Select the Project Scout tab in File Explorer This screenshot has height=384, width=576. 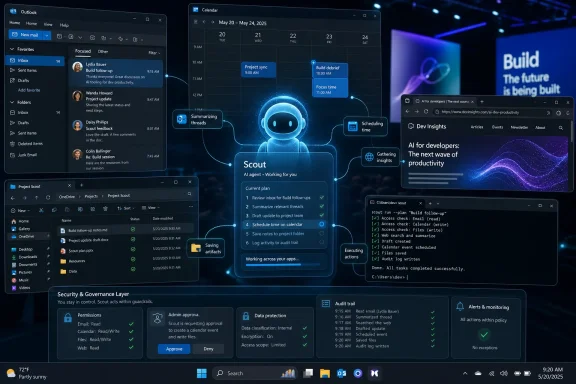pos(40,186)
